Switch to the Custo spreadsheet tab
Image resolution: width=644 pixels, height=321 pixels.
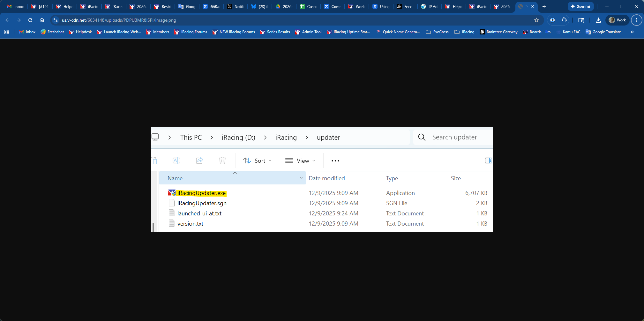tap(308, 6)
